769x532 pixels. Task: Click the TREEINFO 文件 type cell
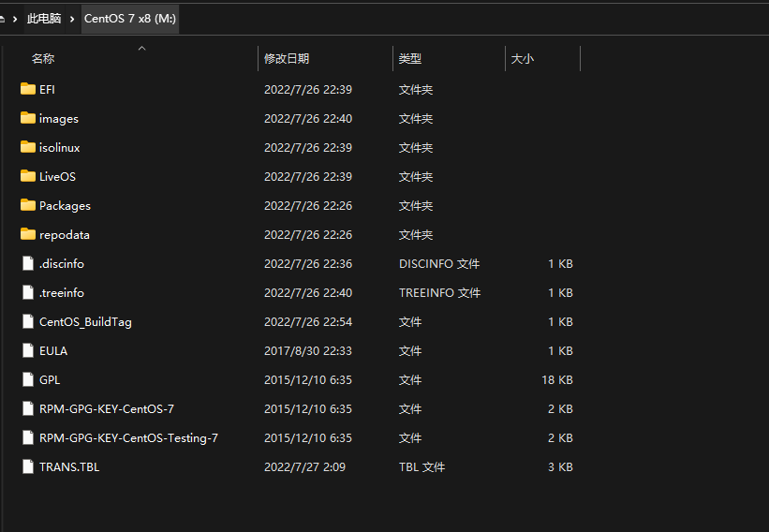click(x=439, y=293)
